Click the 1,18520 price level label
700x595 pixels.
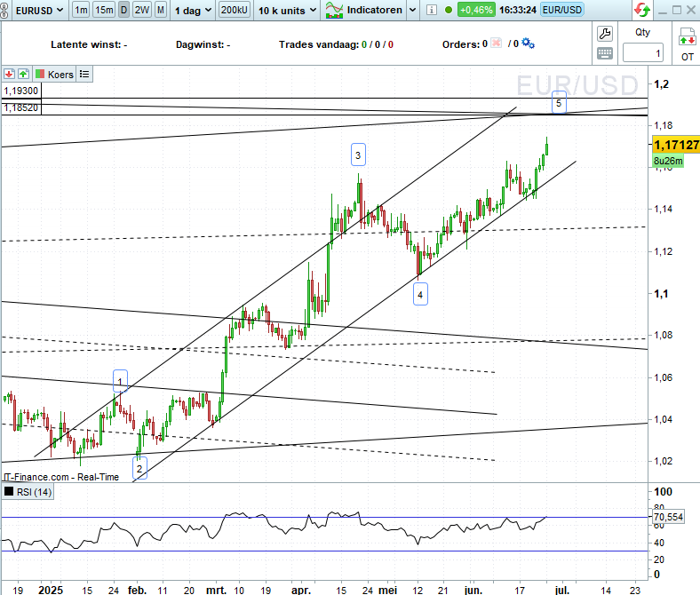pos(21,107)
